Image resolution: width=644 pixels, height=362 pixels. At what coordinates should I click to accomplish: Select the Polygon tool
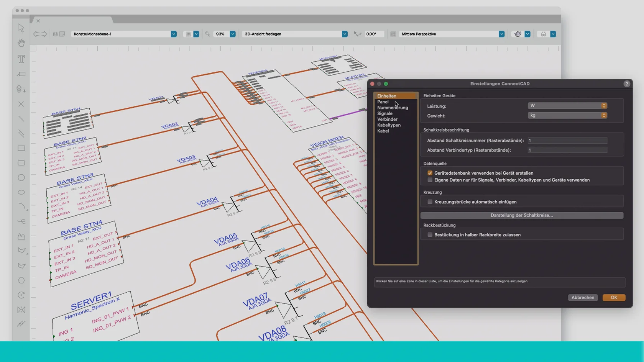click(x=21, y=280)
